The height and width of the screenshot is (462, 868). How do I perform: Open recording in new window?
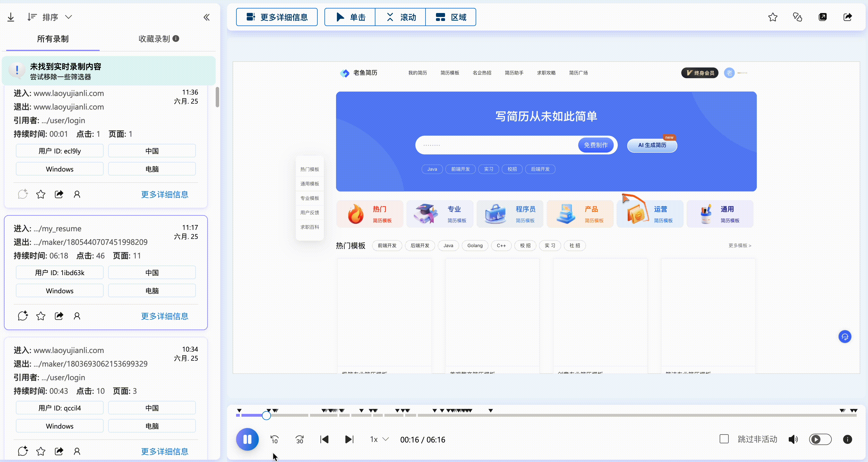tap(822, 17)
